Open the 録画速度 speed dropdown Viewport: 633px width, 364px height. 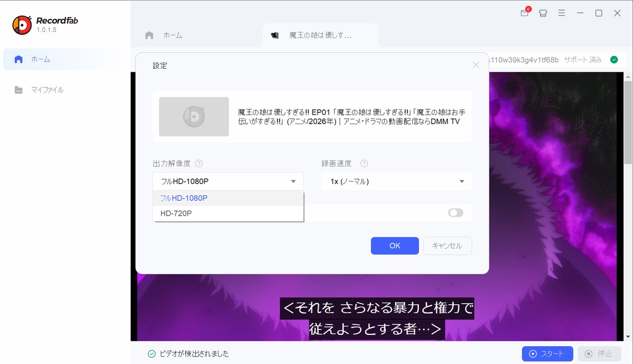(x=396, y=181)
